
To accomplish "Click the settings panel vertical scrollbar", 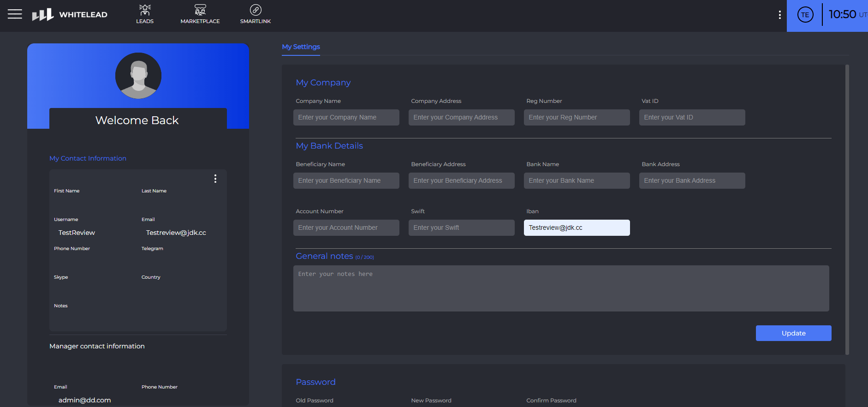I will click(847, 209).
